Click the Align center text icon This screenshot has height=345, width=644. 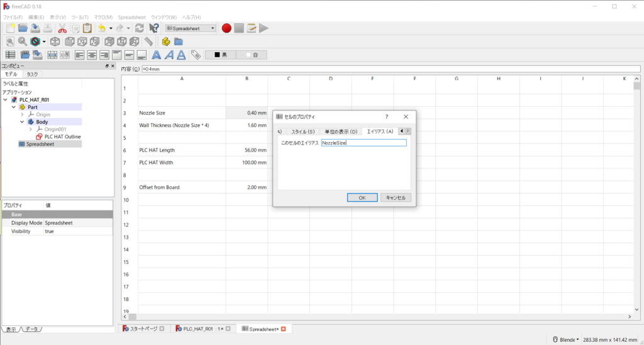coord(91,55)
